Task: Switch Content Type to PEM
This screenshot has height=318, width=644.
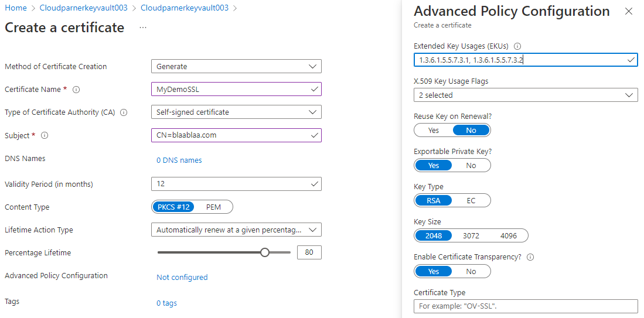Action: pyautogui.click(x=213, y=207)
